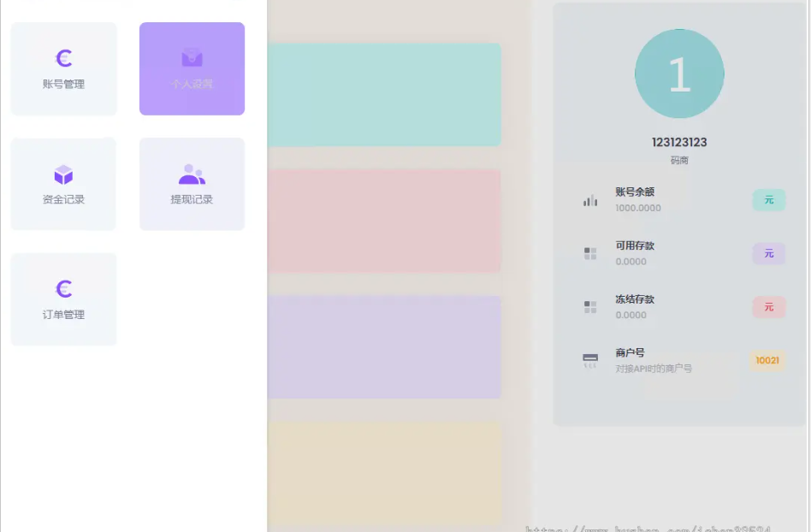Click the card icon beside 商户号
This screenshot has height=532, width=811.
(x=590, y=360)
